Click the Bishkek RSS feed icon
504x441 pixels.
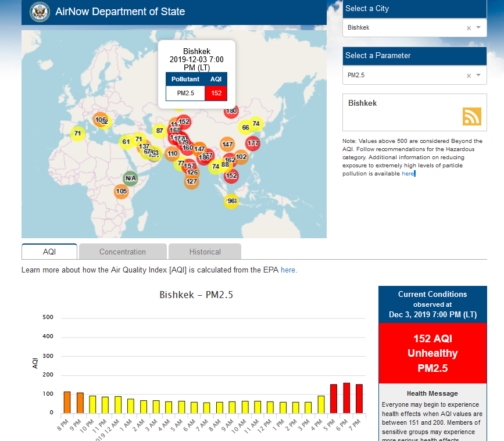[471, 116]
